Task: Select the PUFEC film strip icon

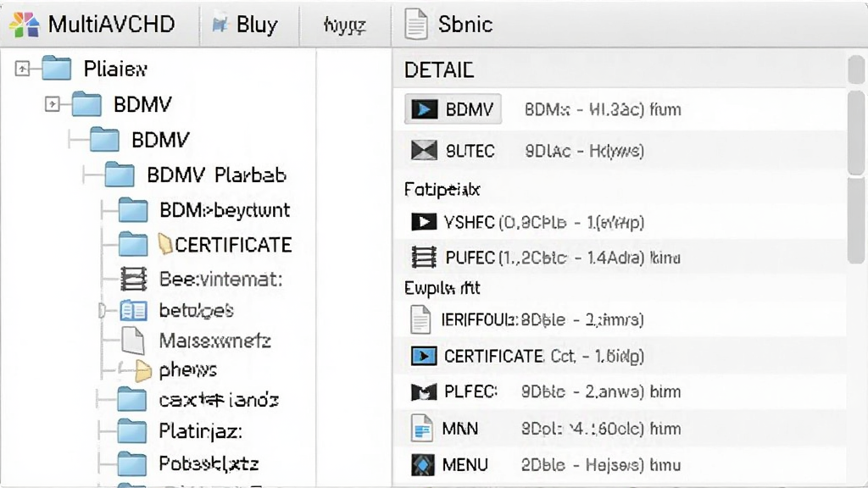Action: click(424, 258)
